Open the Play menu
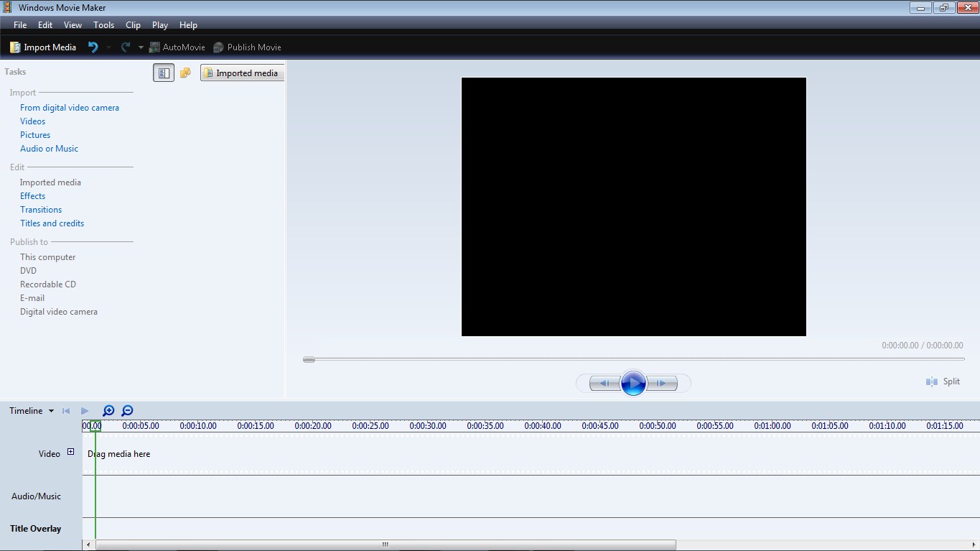This screenshot has height=551, width=980. (x=160, y=24)
